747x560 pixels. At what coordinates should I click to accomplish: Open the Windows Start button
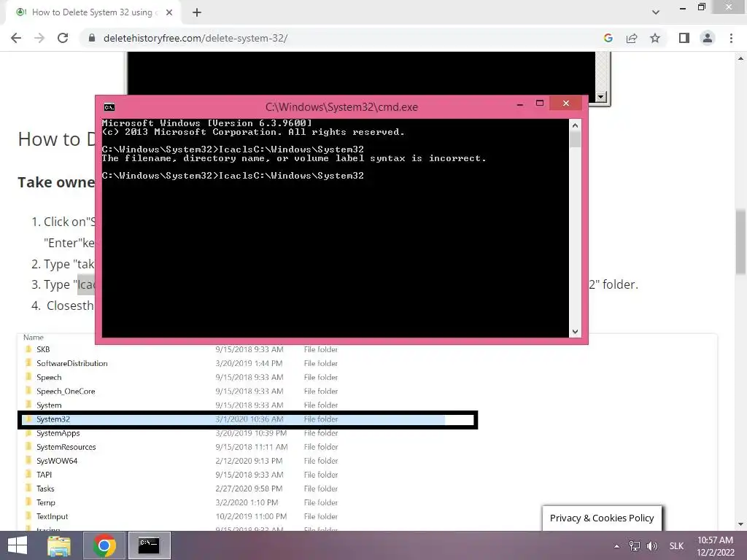18,545
